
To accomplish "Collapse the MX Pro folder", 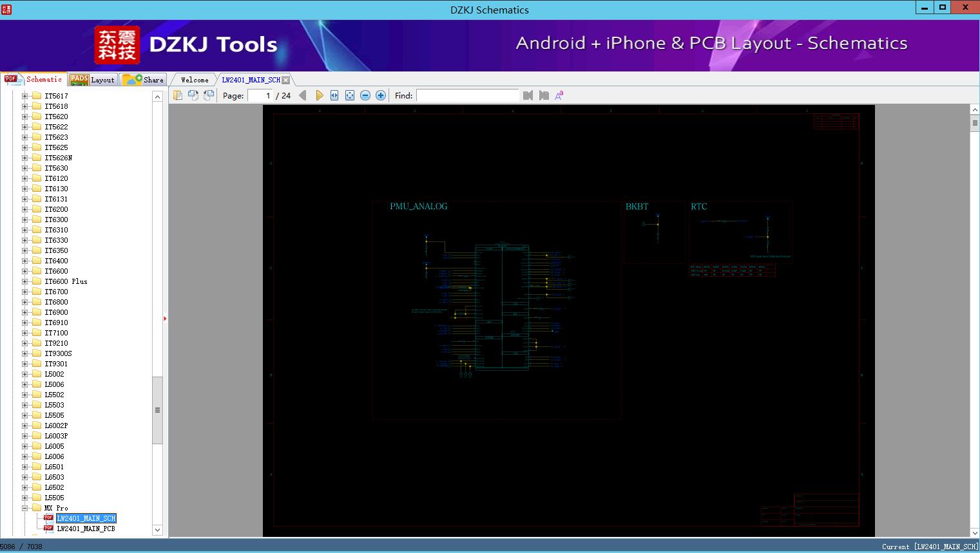I will tap(25, 508).
